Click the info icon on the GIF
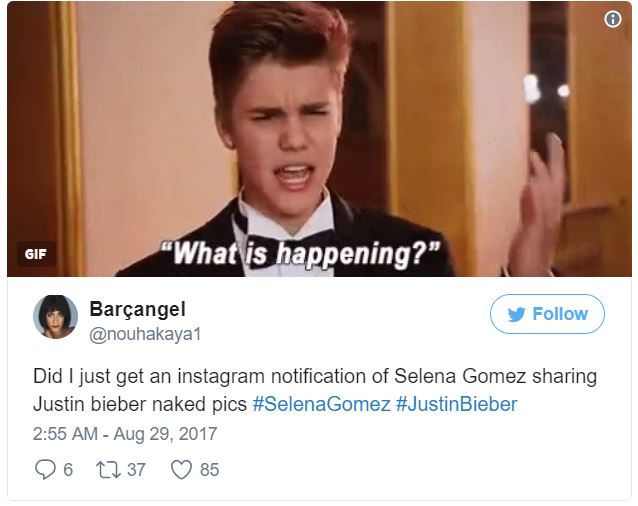This screenshot has height=506, width=638. click(613, 19)
